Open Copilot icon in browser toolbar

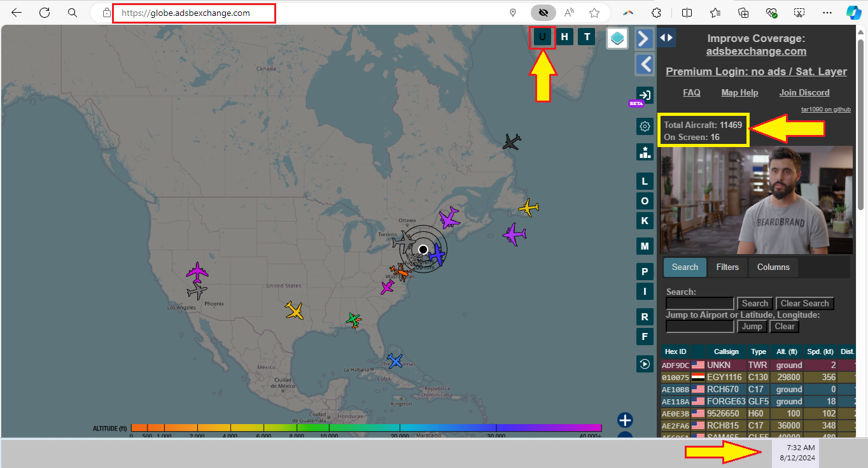pyautogui.click(x=853, y=13)
